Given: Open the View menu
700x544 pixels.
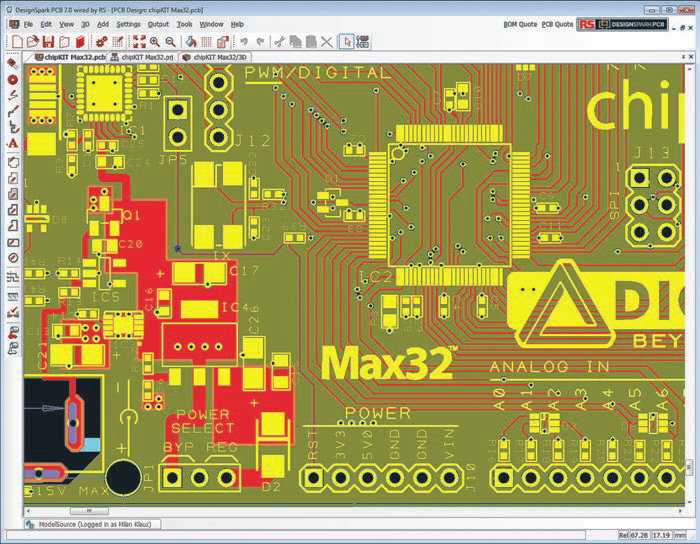Looking at the screenshot, I should coord(67,25).
